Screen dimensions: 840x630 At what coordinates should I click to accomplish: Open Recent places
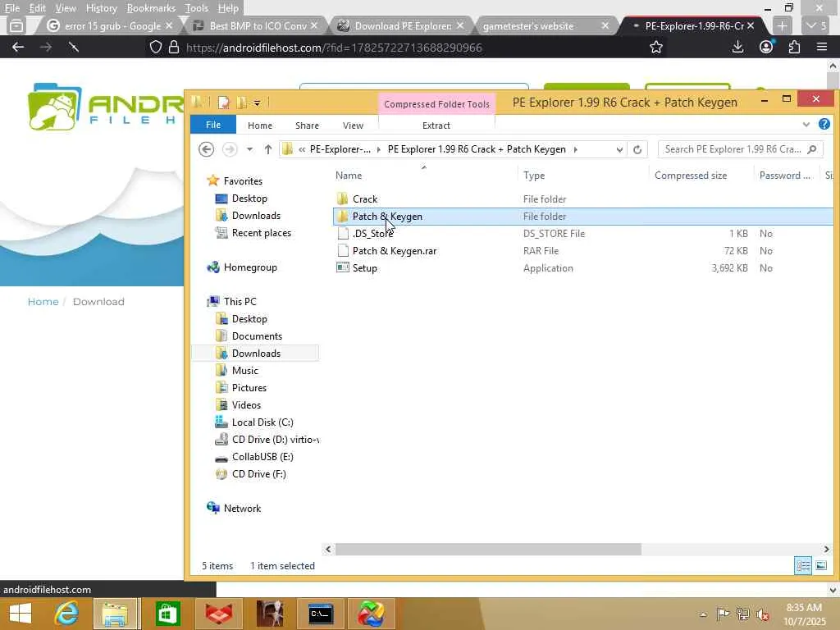coord(262,232)
